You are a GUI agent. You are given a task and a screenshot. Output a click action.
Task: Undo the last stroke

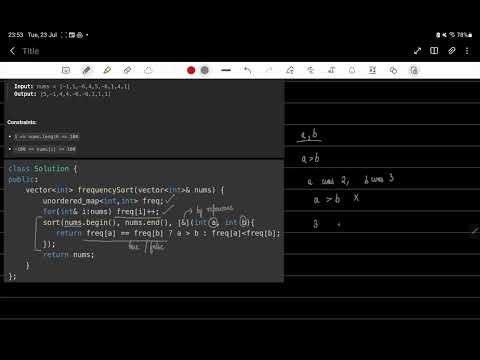point(247,70)
